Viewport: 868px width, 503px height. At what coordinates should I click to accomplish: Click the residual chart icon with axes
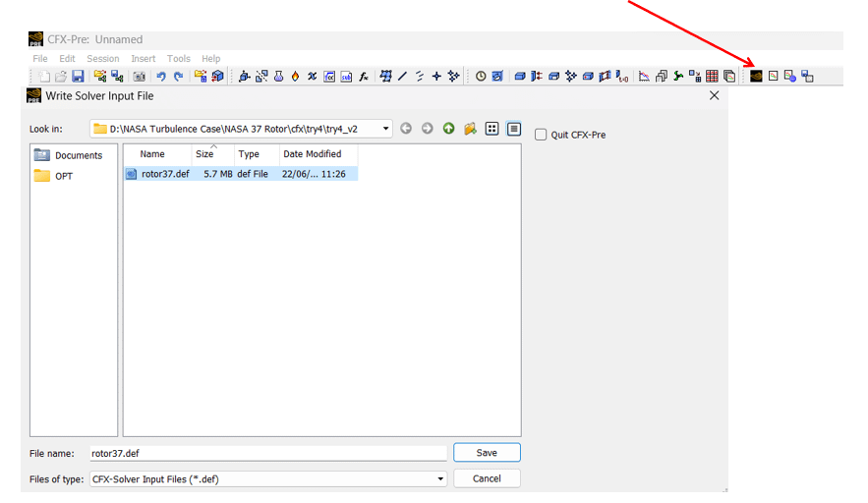[x=644, y=77]
